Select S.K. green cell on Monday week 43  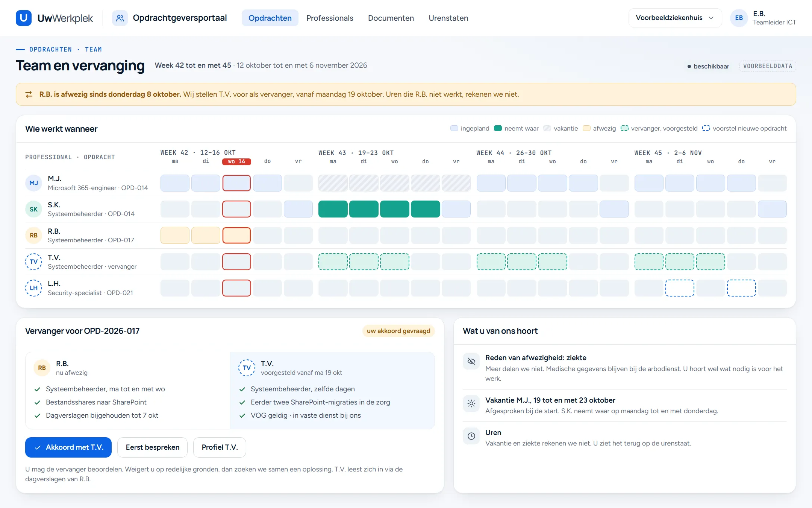point(333,209)
